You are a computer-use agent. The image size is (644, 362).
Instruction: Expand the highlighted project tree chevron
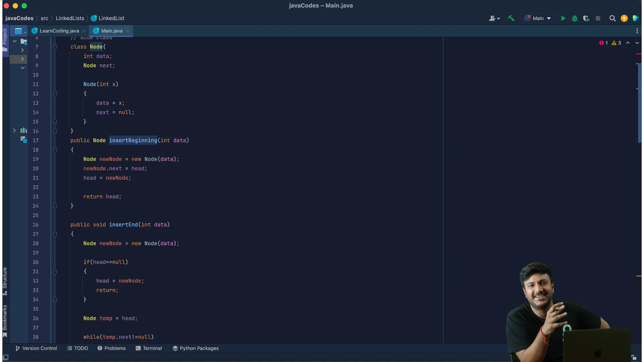click(22, 59)
